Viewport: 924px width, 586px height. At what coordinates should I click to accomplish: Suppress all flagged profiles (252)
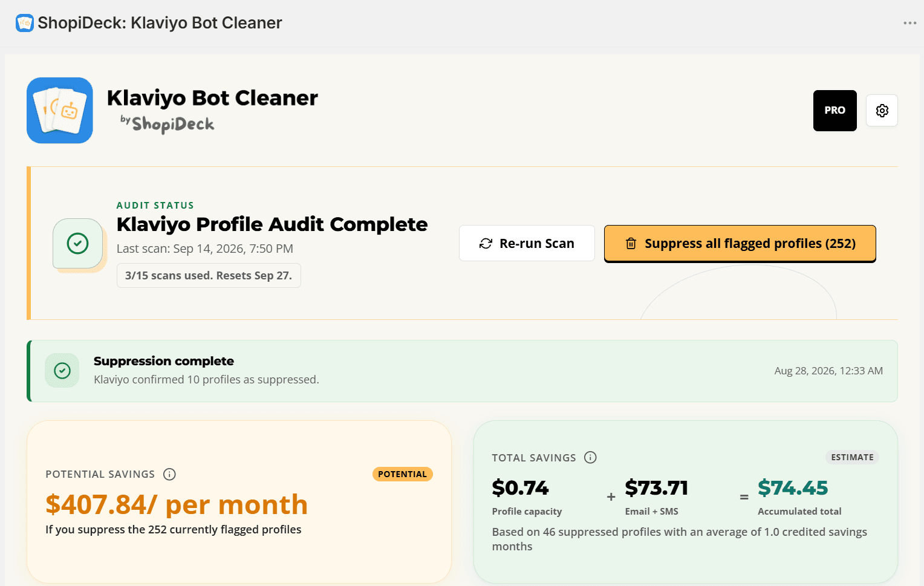click(740, 244)
